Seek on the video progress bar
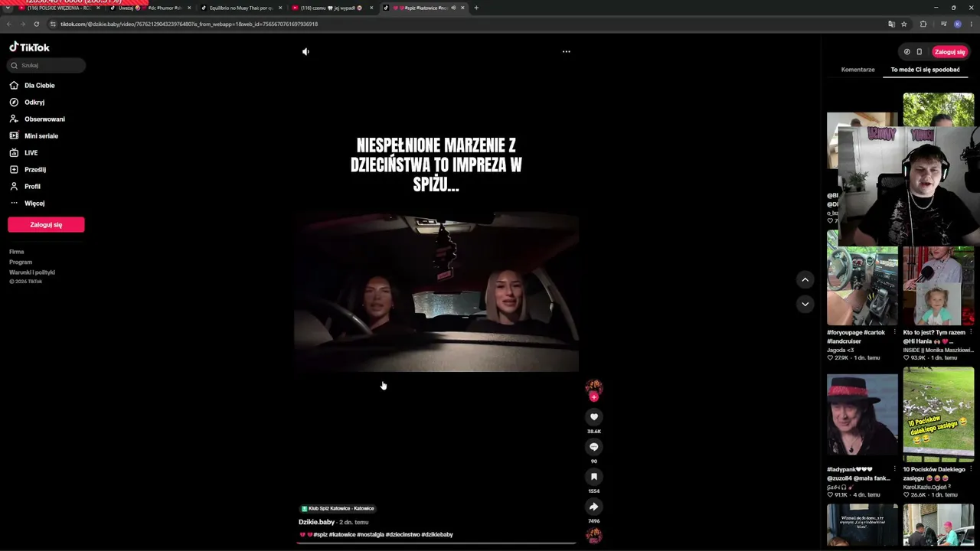This screenshot has height=551, width=980. pos(436,543)
